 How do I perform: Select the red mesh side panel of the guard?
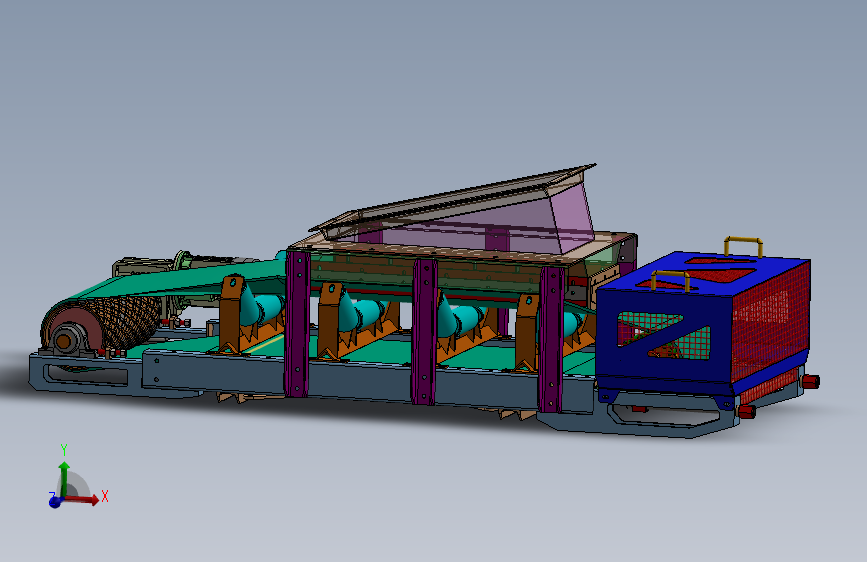click(771, 326)
